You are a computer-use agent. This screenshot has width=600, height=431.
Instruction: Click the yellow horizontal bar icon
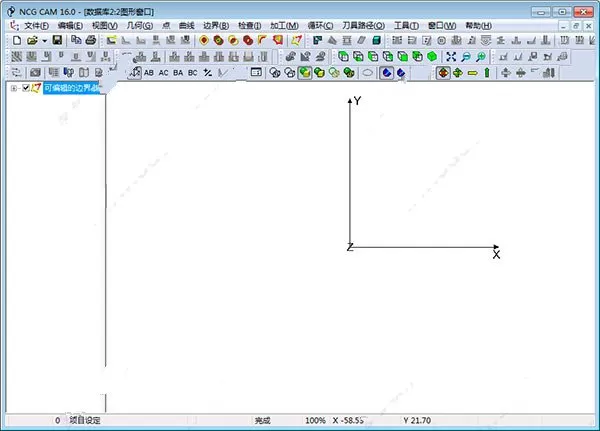pos(473,73)
